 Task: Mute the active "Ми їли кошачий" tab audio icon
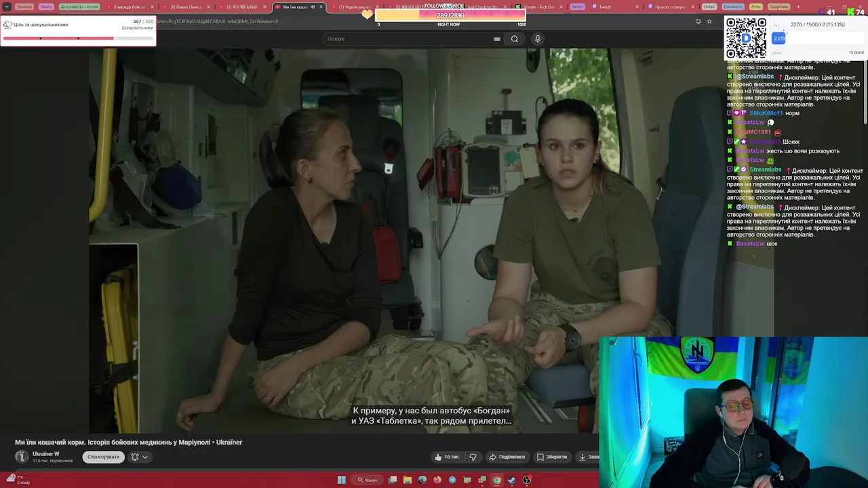313,7
